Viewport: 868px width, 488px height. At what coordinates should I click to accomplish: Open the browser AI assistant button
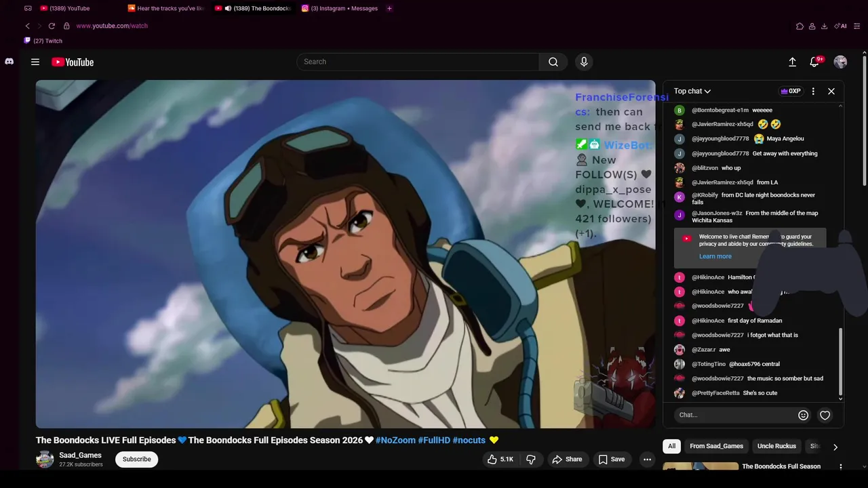pyautogui.click(x=841, y=26)
